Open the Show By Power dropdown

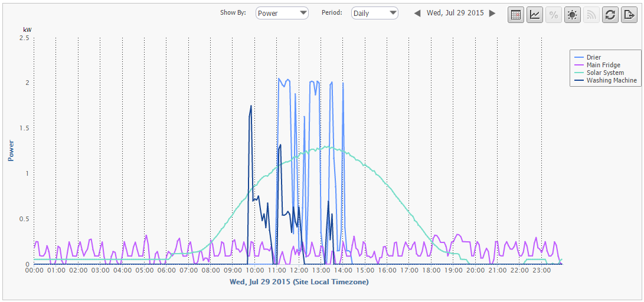pyautogui.click(x=282, y=13)
